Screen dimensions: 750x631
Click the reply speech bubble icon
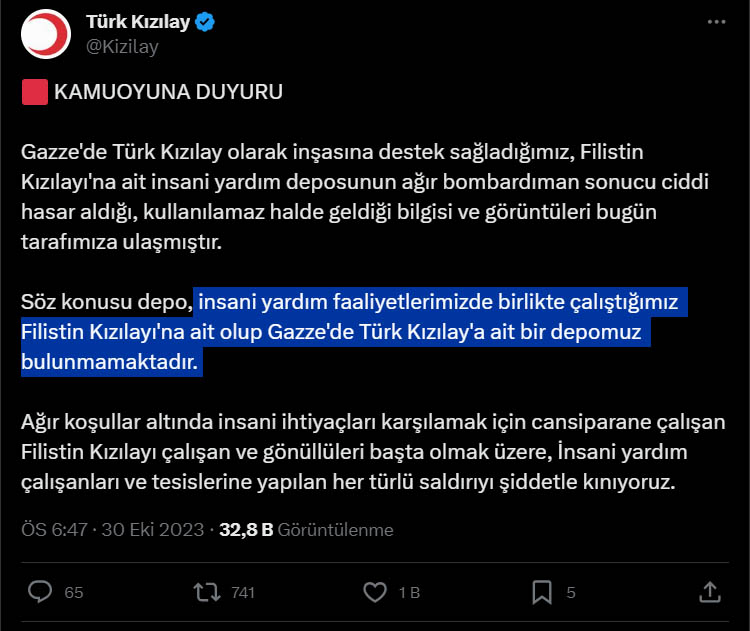(x=40, y=592)
